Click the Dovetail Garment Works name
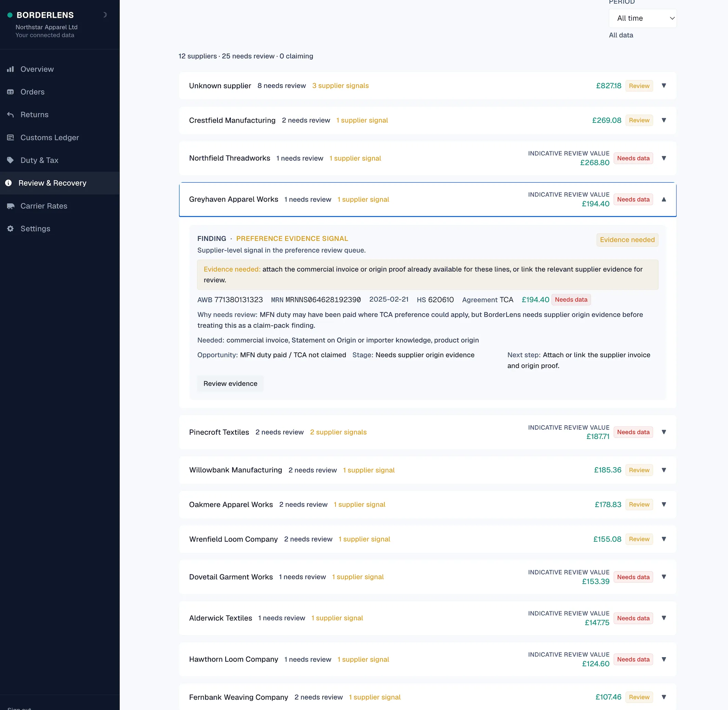 click(231, 577)
